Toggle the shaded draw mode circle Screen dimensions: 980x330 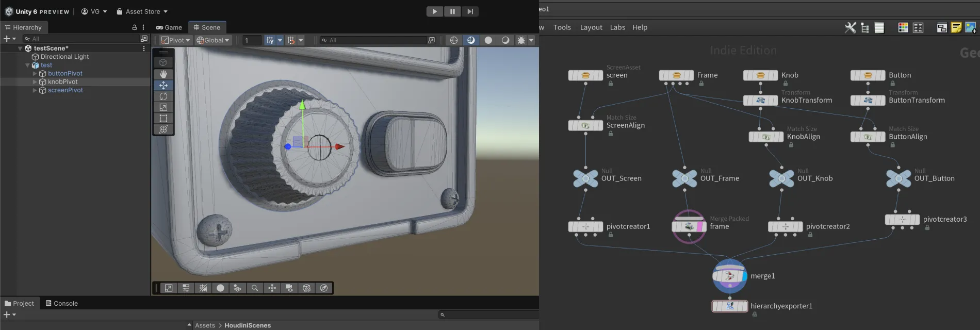488,40
